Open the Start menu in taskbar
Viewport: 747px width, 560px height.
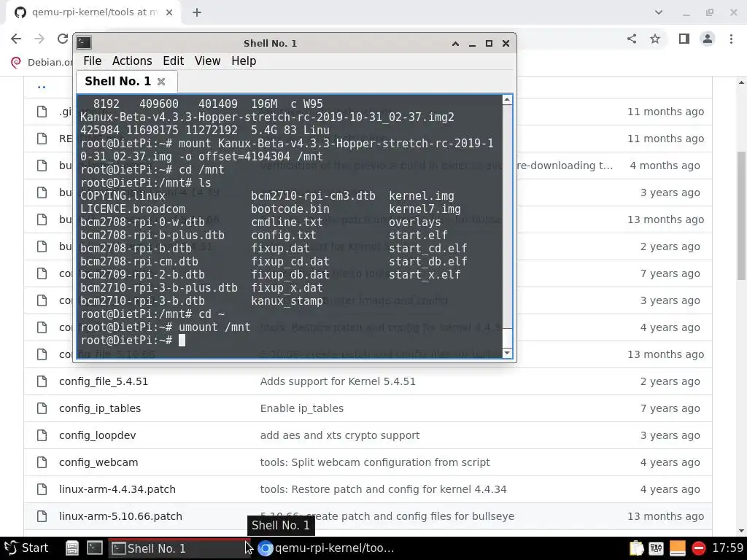click(26, 548)
